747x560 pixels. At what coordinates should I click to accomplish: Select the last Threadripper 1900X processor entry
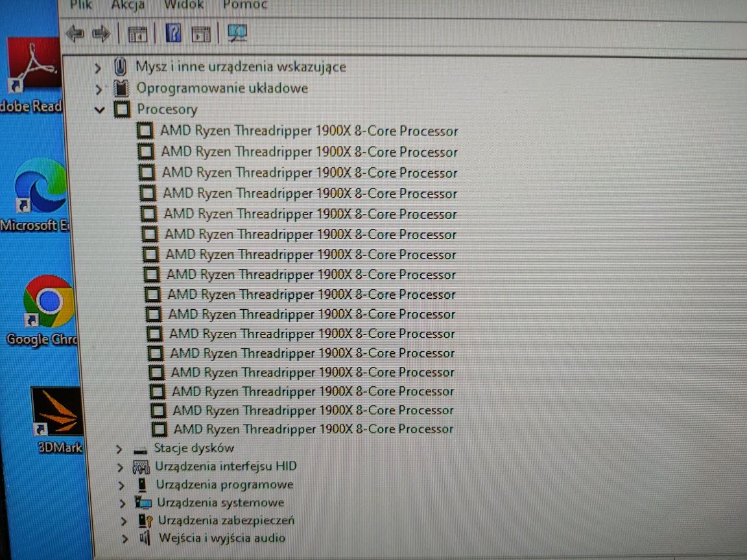[x=313, y=429]
